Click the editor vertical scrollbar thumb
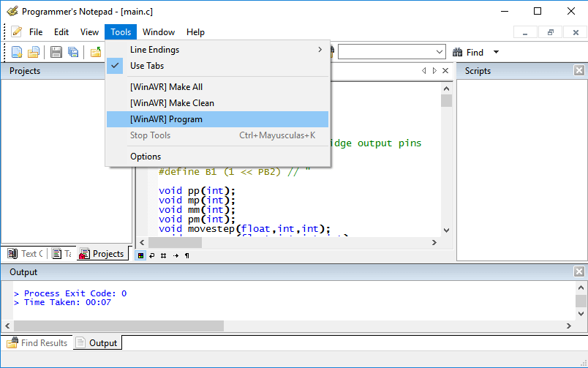Screen dimensions: 588x368 (x=446, y=100)
